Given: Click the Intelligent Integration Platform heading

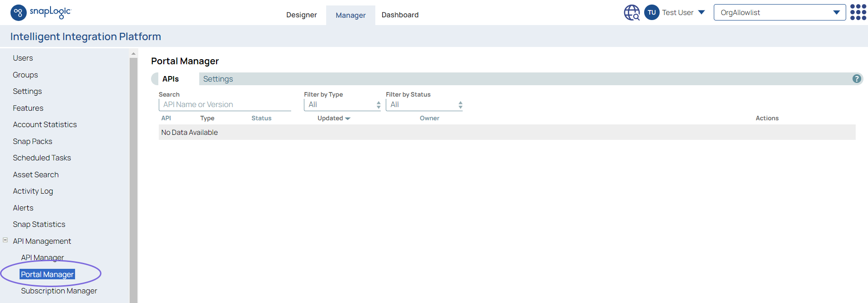Looking at the screenshot, I should [x=86, y=36].
